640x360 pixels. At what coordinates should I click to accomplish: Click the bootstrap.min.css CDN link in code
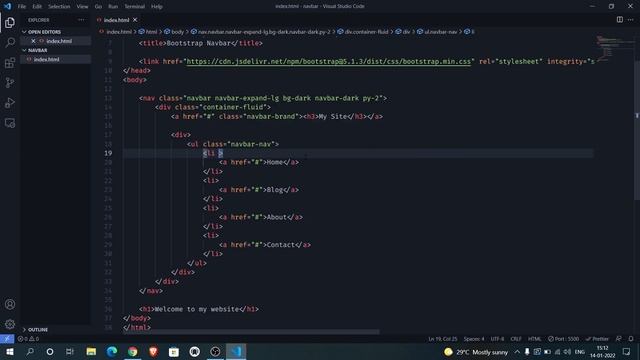[329, 61]
